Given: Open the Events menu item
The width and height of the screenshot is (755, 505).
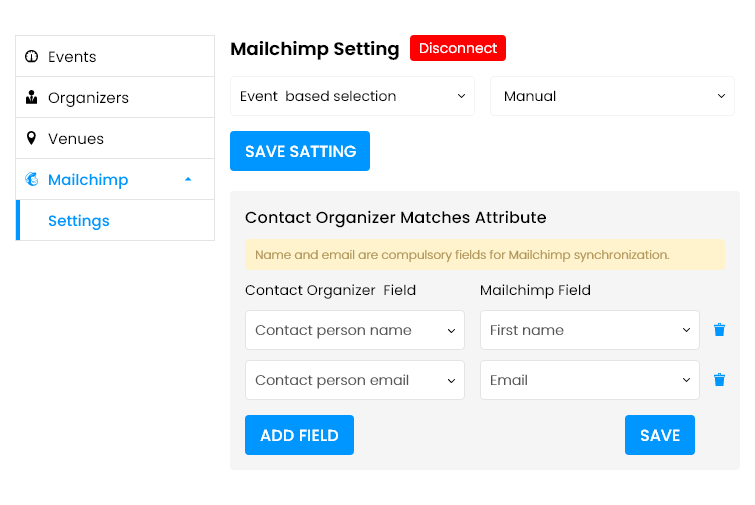Looking at the screenshot, I should [115, 56].
